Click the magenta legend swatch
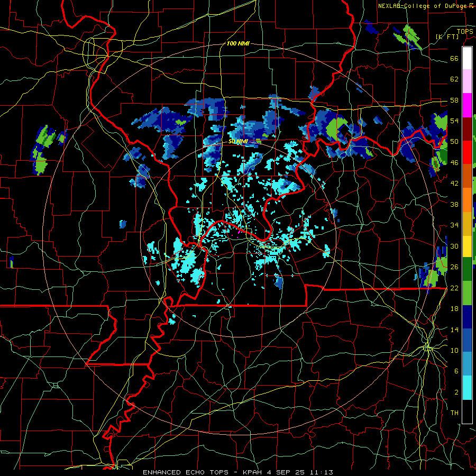The image size is (476, 476). point(467,105)
